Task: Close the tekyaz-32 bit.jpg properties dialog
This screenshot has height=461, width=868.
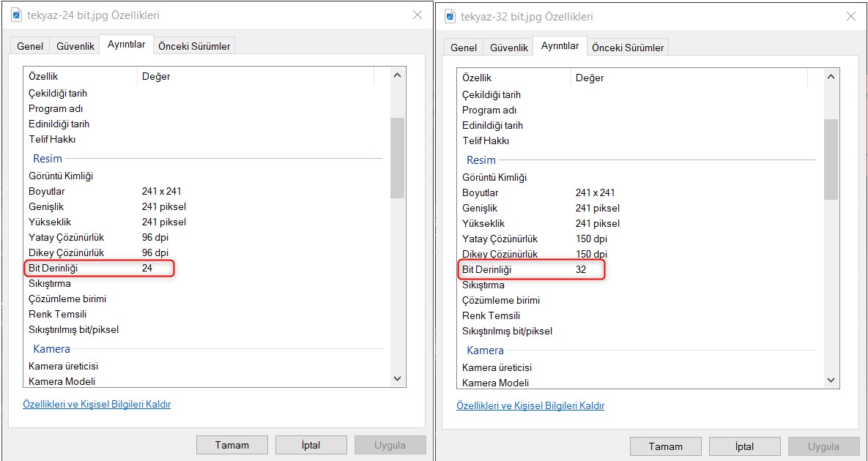Action: click(x=850, y=16)
